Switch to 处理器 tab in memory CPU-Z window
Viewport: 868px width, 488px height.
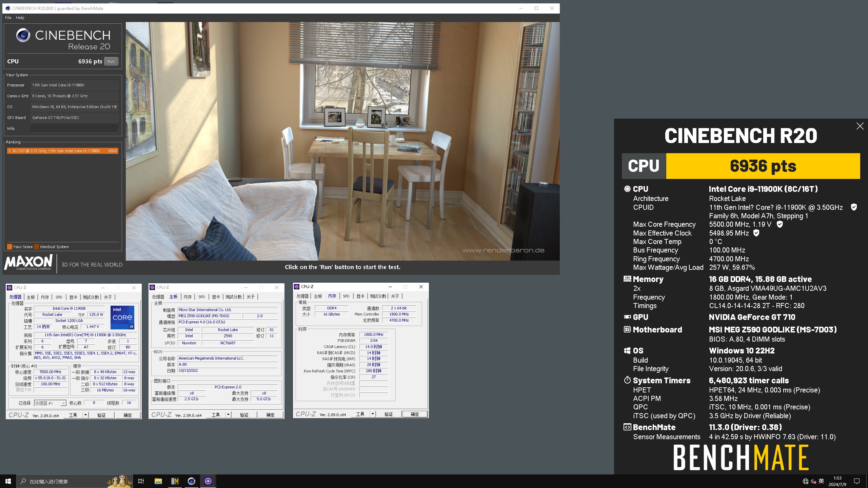tap(302, 296)
